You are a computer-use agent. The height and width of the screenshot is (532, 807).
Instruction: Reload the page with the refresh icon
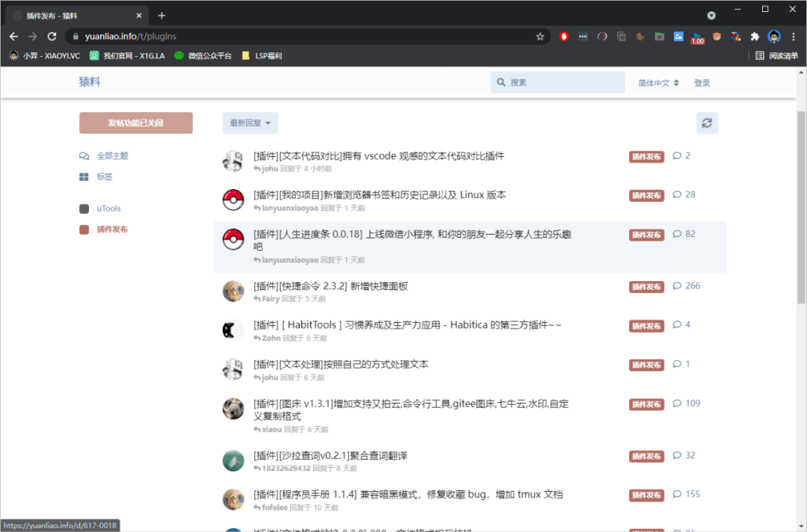click(52, 37)
